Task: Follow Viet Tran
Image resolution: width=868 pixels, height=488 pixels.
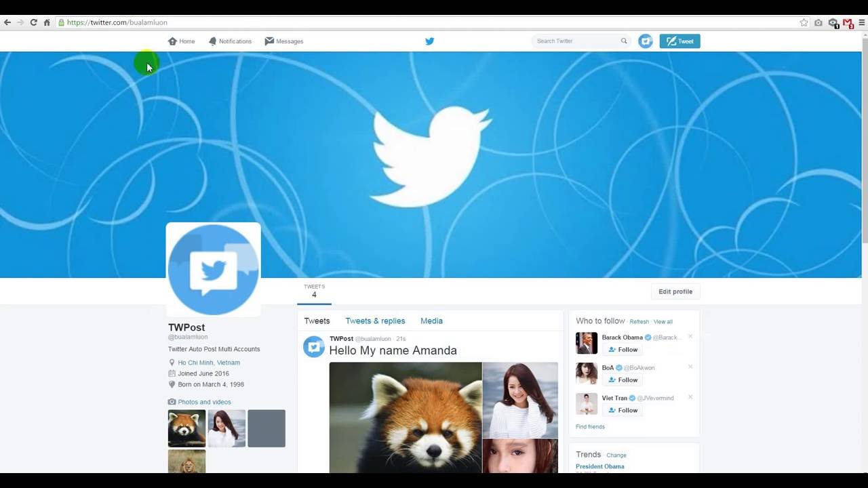Action: pyautogui.click(x=623, y=411)
